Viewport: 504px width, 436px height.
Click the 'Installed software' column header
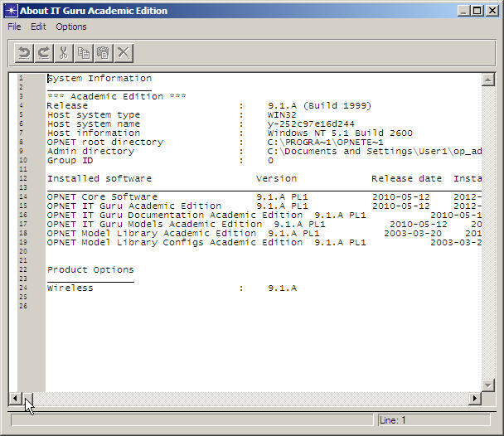click(x=99, y=179)
